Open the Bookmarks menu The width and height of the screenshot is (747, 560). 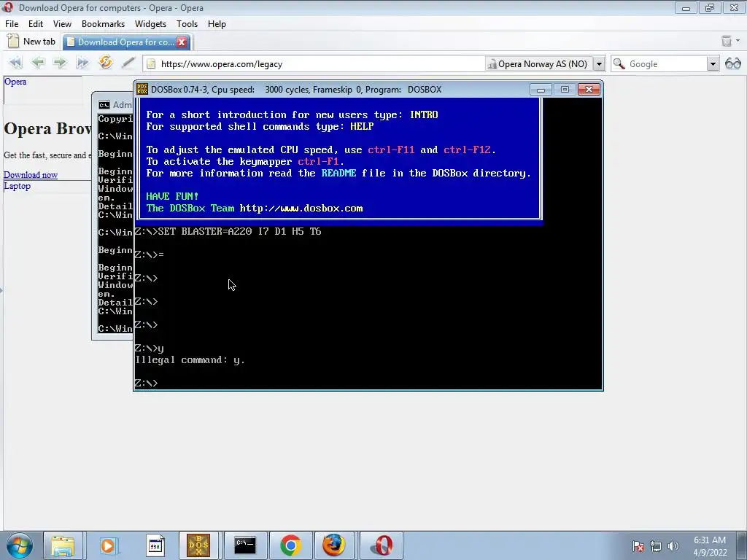(103, 24)
